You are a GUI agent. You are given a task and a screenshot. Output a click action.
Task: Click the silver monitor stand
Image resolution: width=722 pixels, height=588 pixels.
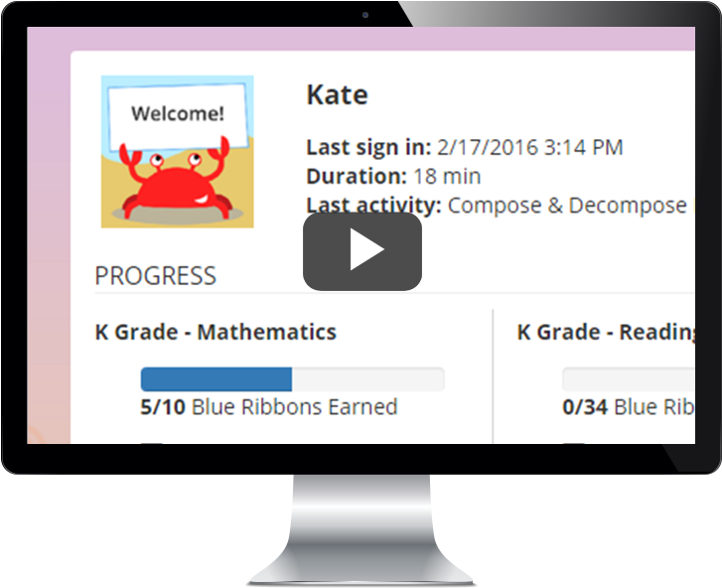pos(361,529)
